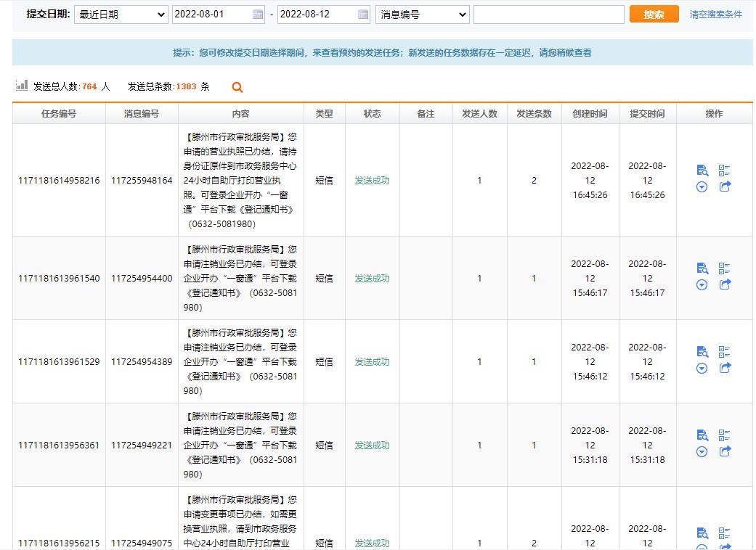View details icon for task 1171181613961529

(702, 352)
